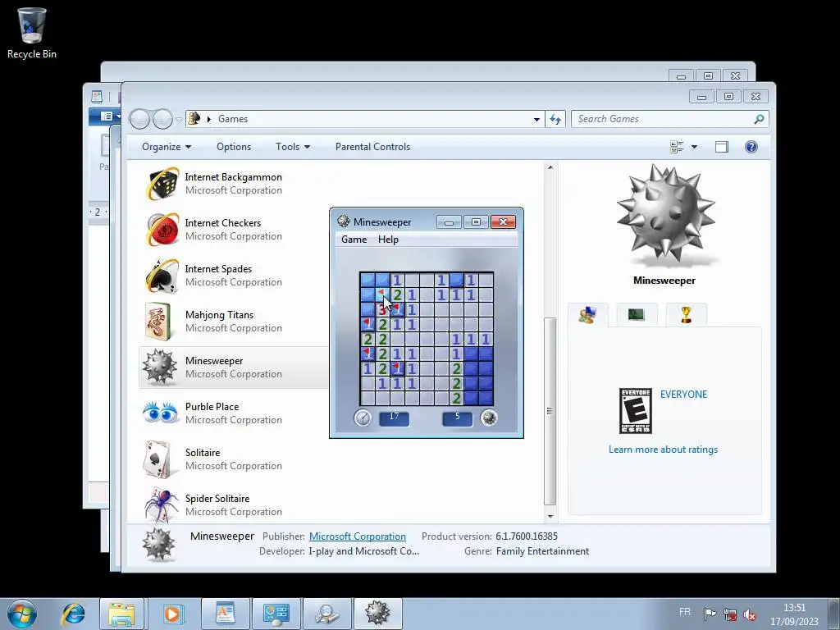Switch to the Minesweeper taskbar button
Screen dimensions: 840x630
(377, 614)
